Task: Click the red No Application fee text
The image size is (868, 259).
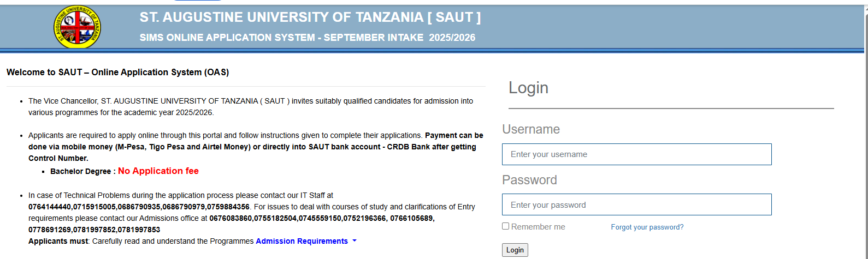Action: coord(158,171)
